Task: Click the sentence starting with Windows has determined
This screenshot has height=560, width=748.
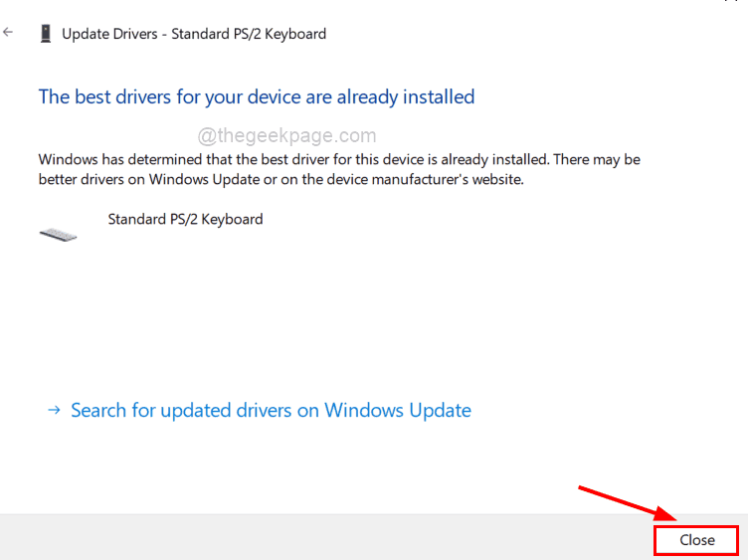Action: (x=338, y=159)
